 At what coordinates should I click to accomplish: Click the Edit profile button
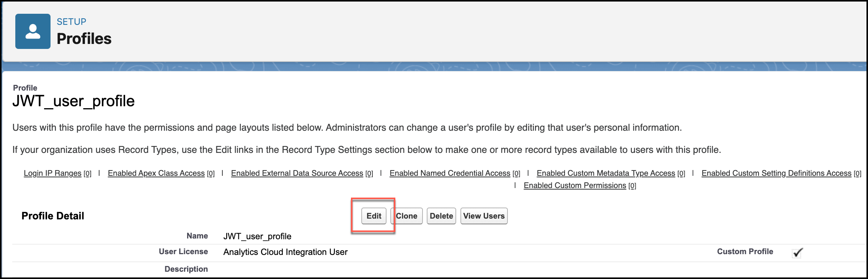tap(374, 216)
